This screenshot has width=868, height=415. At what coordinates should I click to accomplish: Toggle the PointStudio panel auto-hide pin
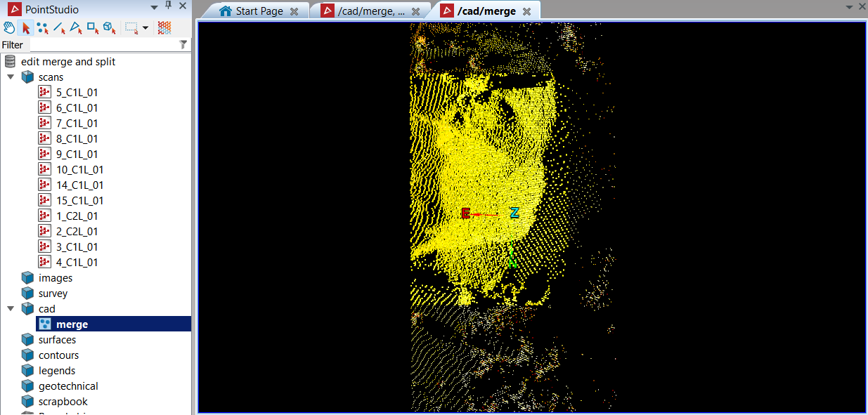[168, 6]
